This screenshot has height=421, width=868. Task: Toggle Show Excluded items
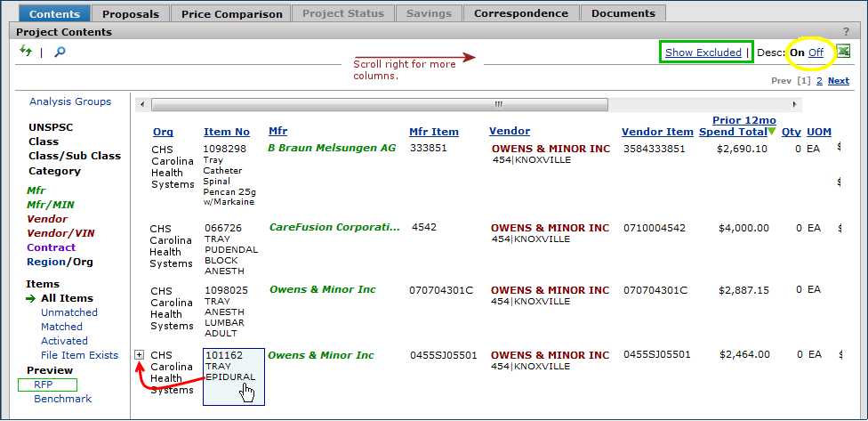tap(703, 53)
